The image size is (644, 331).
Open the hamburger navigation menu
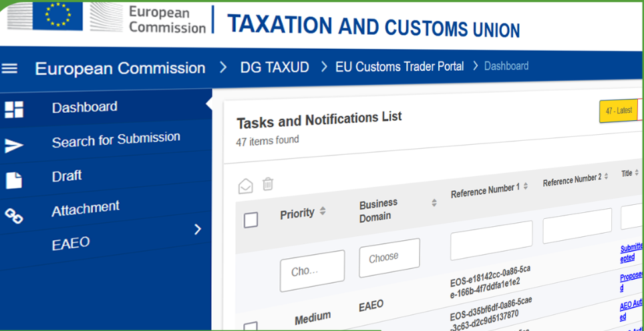click(9, 69)
